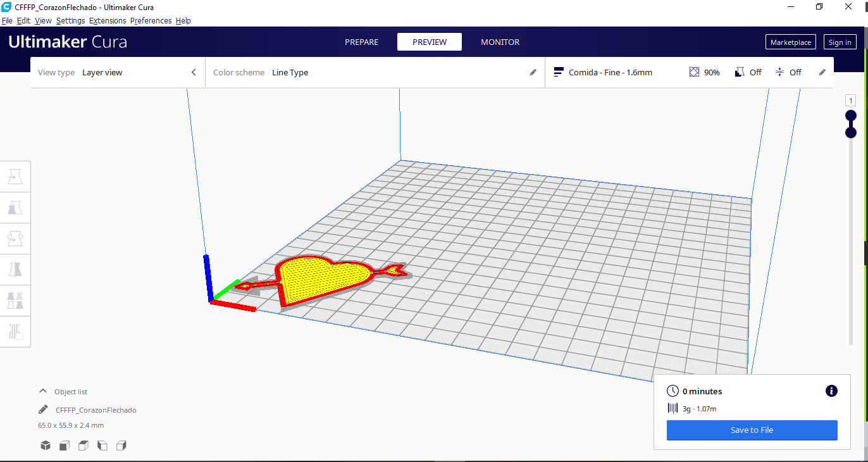Switch to the Right side view cube icon
The image size is (868, 462).
(121, 446)
